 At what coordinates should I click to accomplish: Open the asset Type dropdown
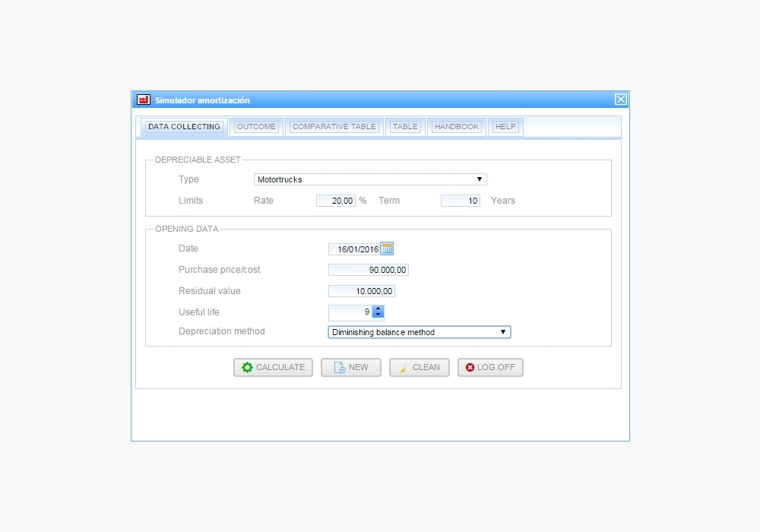pyautogui.click(x=370, y=179)
